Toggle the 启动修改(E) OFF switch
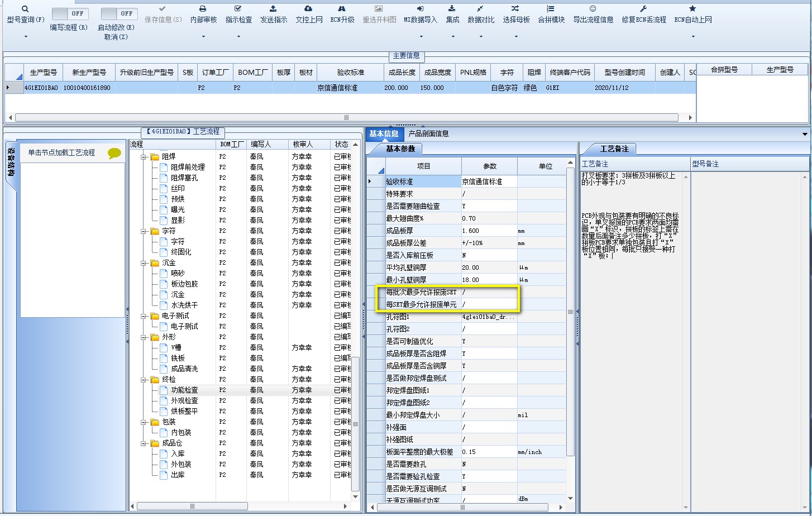812x516 pixels. [120, 13]
